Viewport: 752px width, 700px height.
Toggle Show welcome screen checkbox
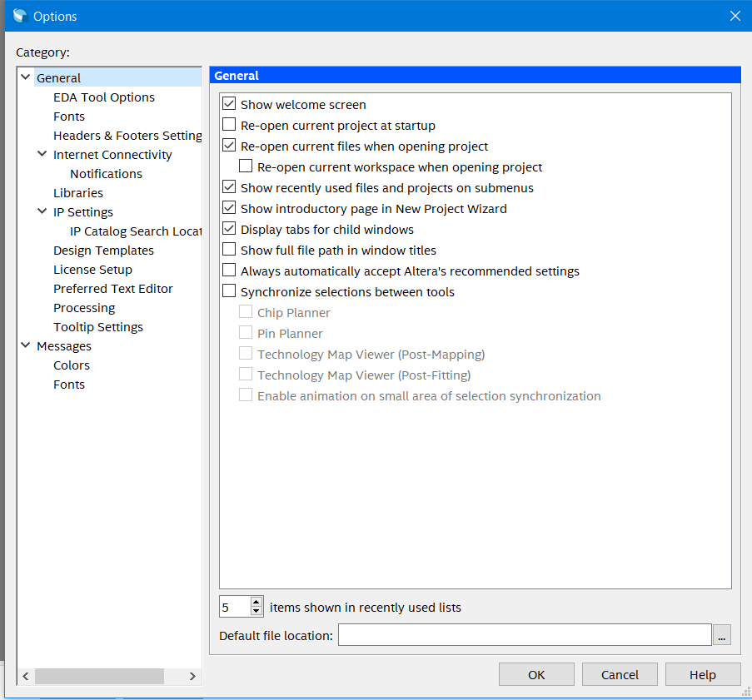pyautogui.click(x=229, y=103)
